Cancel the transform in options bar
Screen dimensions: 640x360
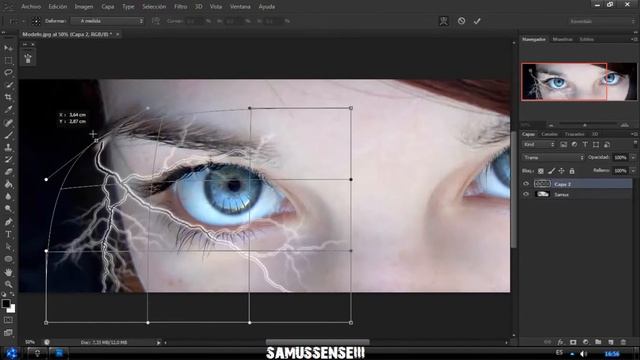click(x=461, y=21)
